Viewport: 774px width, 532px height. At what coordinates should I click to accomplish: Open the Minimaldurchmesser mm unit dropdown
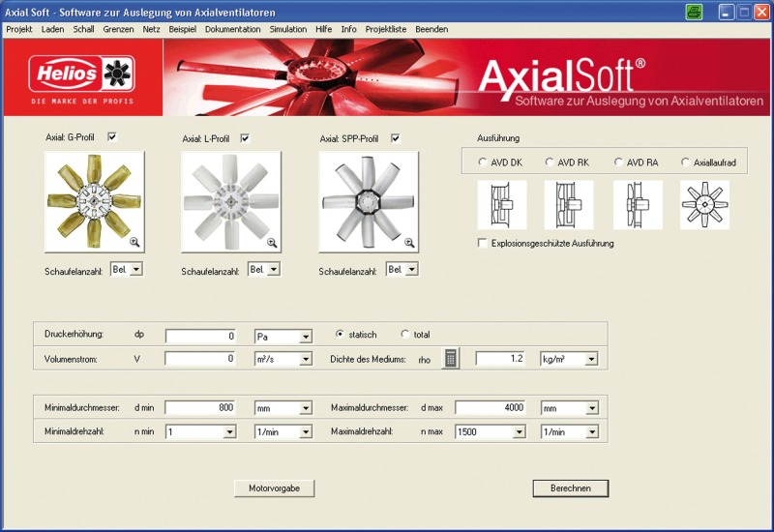click(306, 408)
